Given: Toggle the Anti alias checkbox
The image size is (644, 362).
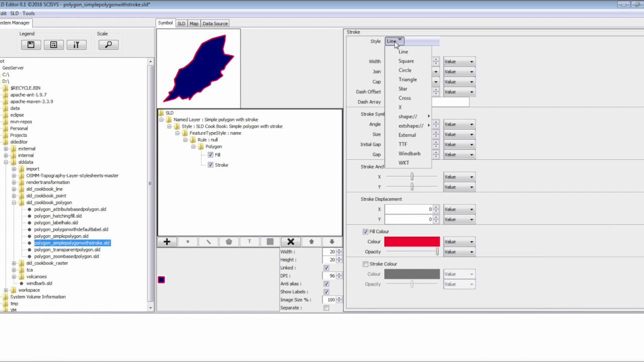Looking at the screenshot, I should [327, 284].
